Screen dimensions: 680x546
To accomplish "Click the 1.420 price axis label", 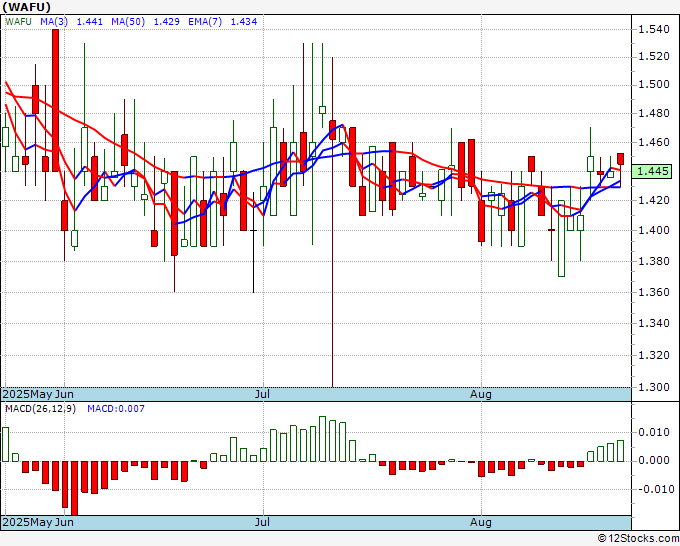I will pyautogui.click(x=654, y=200).
